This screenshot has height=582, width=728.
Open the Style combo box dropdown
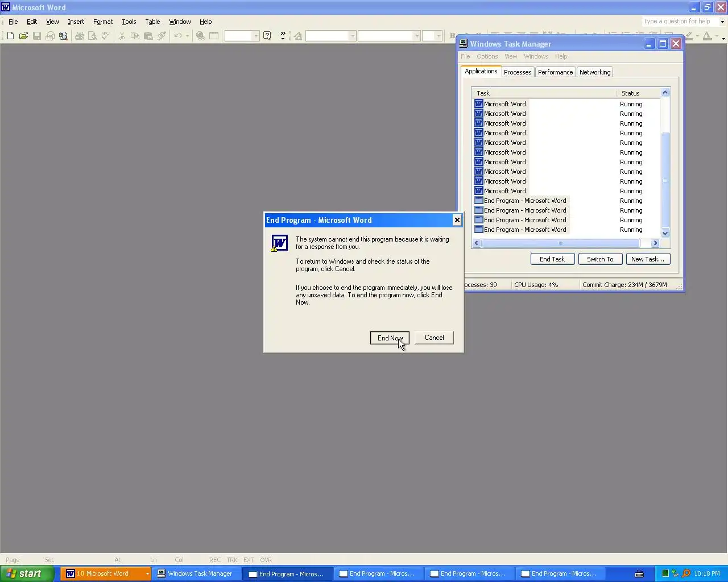pos(353,36)
